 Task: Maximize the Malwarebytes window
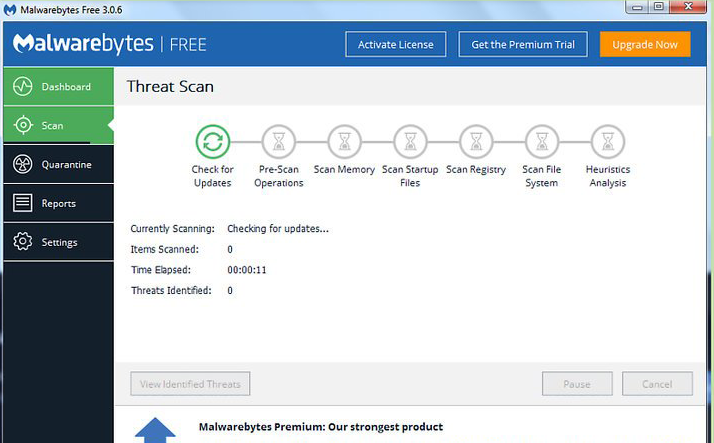(658, 7)
